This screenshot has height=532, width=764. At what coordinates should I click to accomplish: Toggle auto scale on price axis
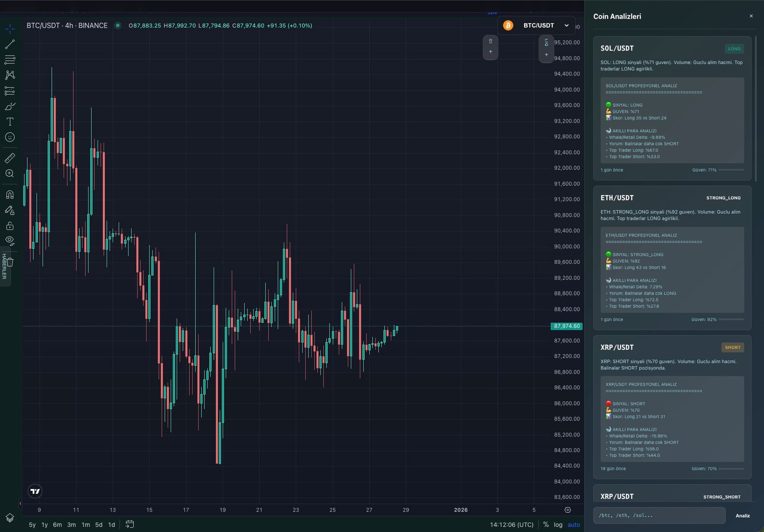(x=574, y=525)
